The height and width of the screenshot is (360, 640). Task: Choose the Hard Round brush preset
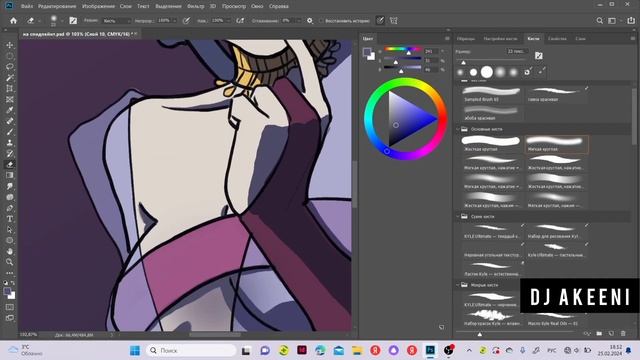(491, 144)
